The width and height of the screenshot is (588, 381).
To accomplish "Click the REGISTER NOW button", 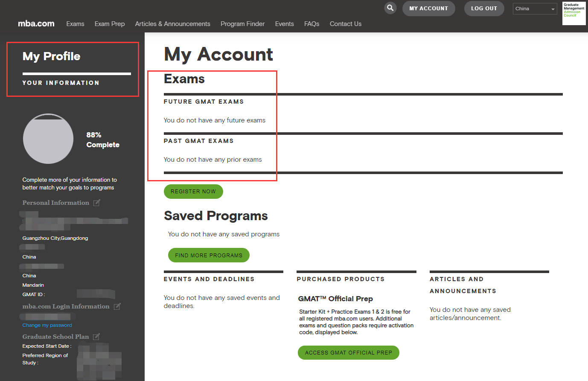I will click(x=193, y=192).
